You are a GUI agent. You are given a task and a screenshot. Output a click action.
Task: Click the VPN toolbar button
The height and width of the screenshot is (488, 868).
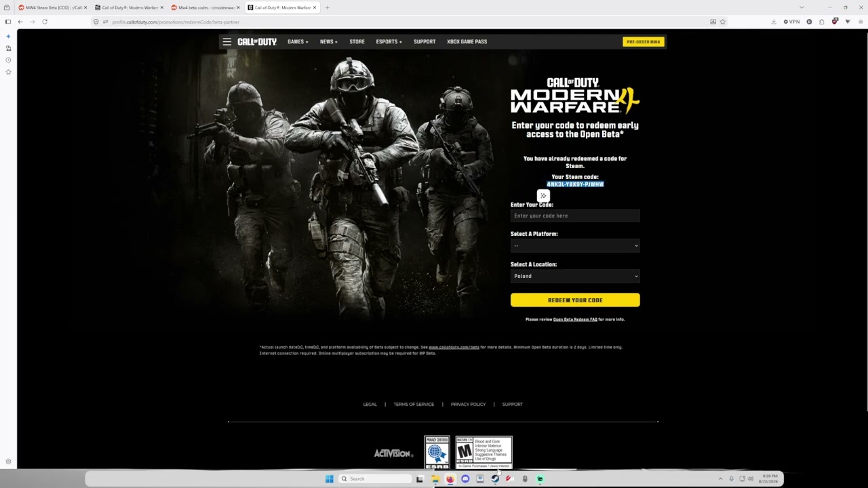tap(792, 22)
